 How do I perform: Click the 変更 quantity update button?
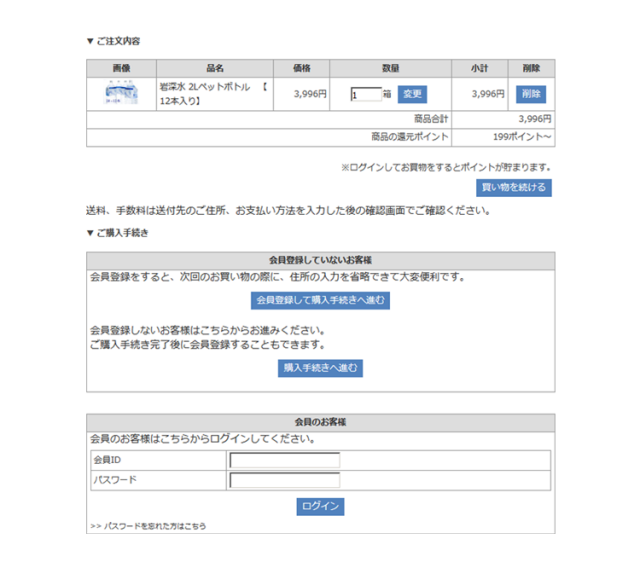click(412, 94)
